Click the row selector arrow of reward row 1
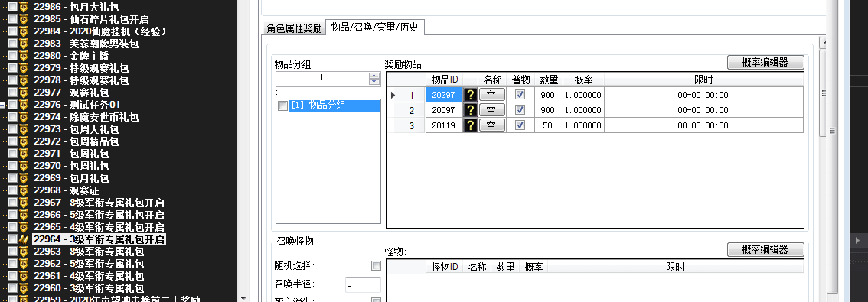868x302 pixels. point(393,95)
